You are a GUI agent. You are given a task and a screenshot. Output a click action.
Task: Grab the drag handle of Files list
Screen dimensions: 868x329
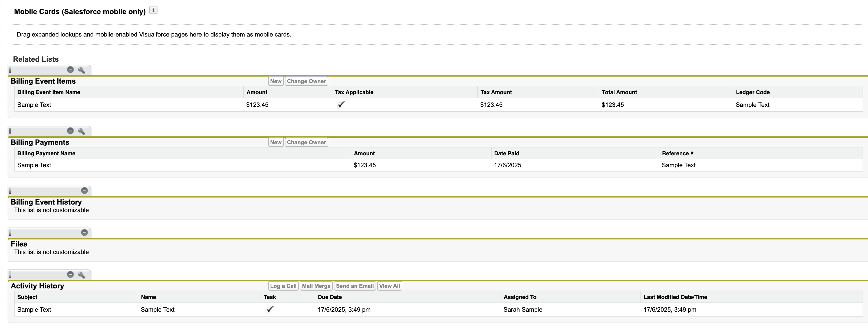coord(10,233)
